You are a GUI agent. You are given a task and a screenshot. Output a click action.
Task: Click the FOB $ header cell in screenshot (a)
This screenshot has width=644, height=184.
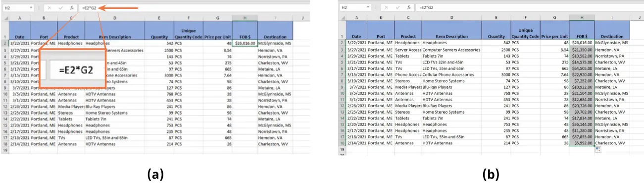(245, 30)
